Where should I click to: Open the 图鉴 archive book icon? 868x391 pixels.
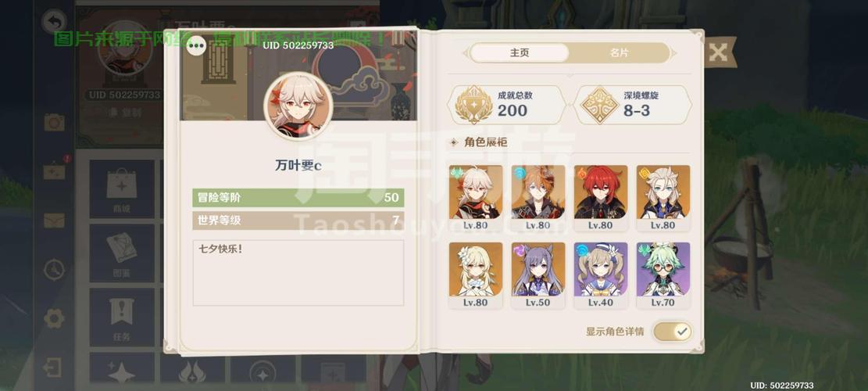tap(122, 253)
